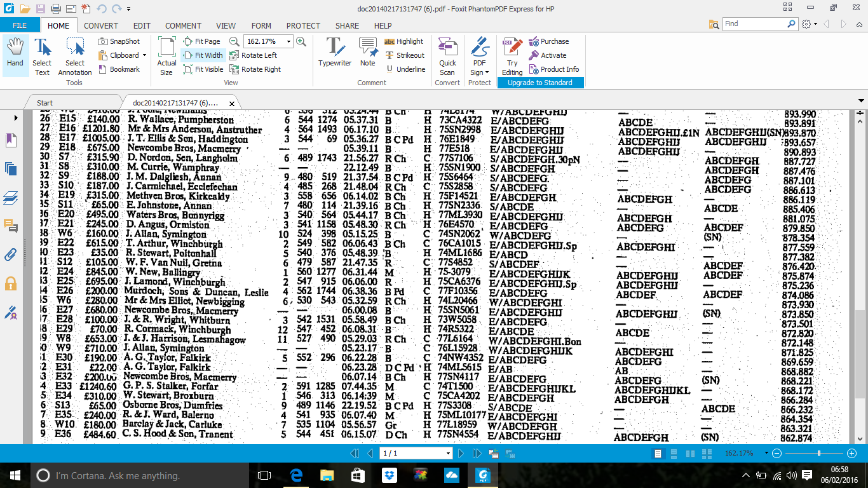This screenshot has width=868, height=488.
Task: Activate the Highlight tool
Action: 404,41
